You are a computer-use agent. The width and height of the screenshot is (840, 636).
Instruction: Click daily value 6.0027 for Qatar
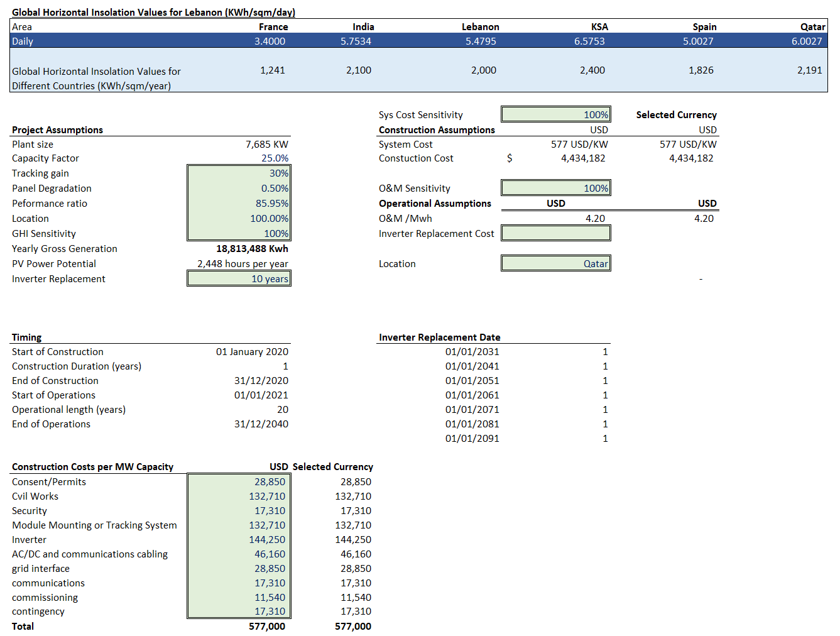tap(807, 41)
